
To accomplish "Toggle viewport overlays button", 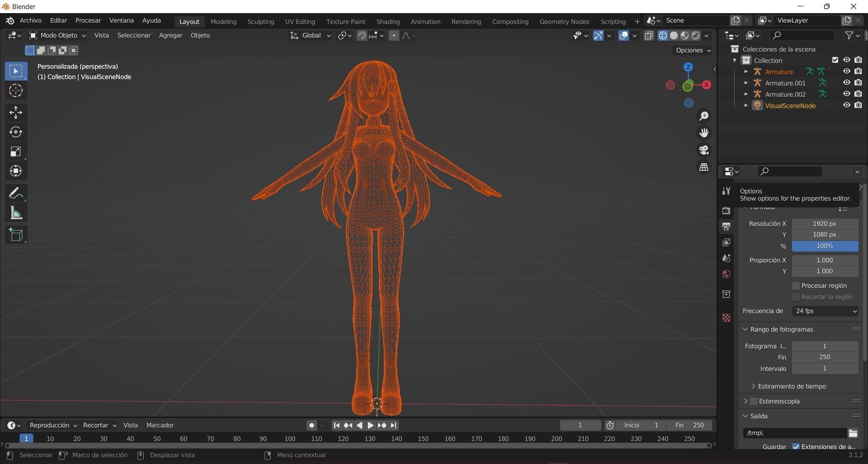I will 623,35.
